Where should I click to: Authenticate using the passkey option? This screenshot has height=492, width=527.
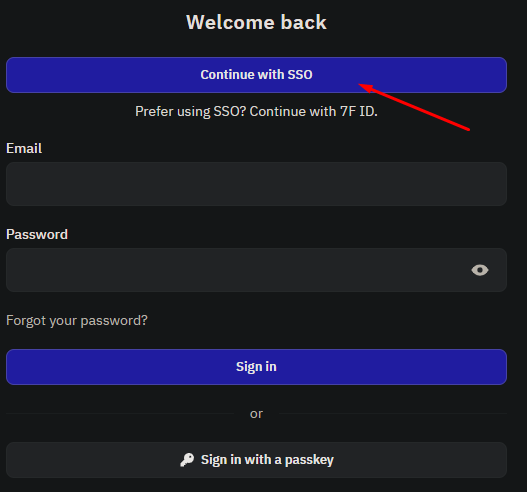coord(256,460)
